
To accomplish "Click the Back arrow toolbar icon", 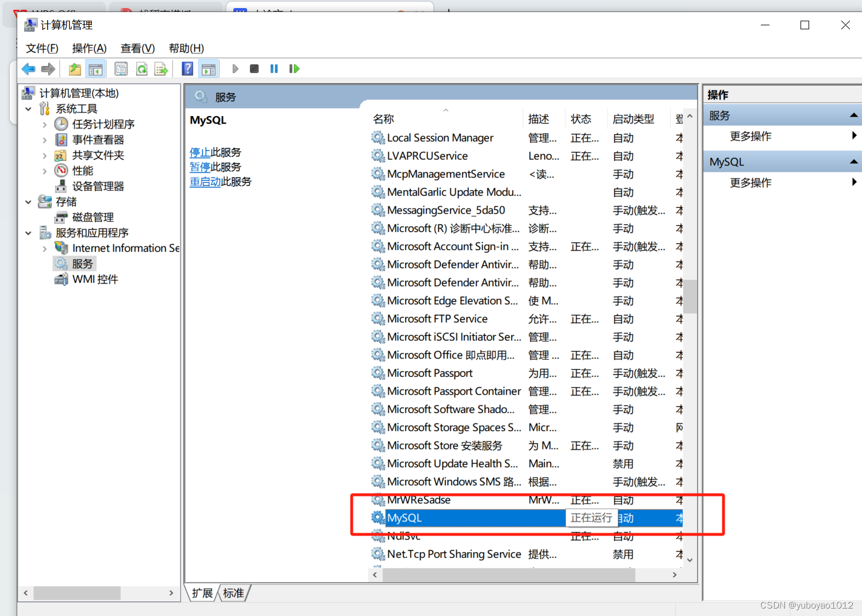I will point(28,69).
